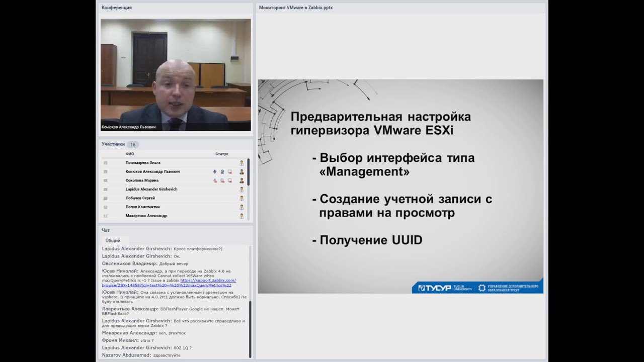Click chat message 'citrix ?' from Фроня Михаил
Viewport: 644px width, 362px height.
128,340
